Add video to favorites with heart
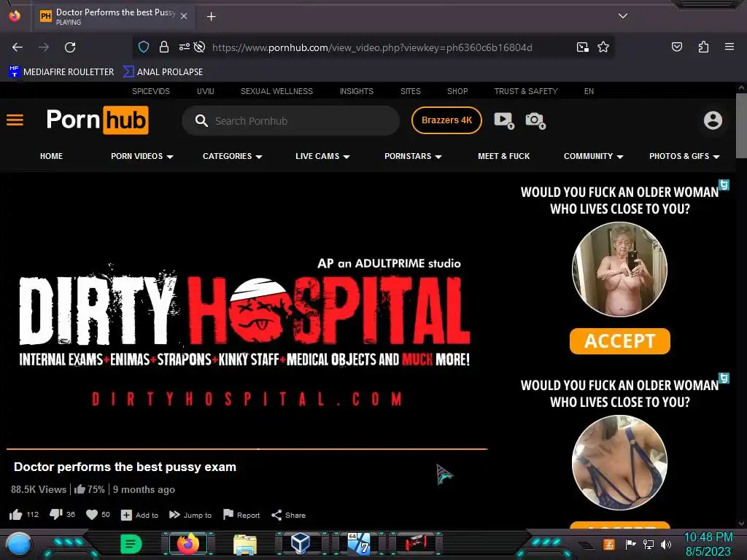The height and width of the screenshot is (560, 747). tap(92, 515)
